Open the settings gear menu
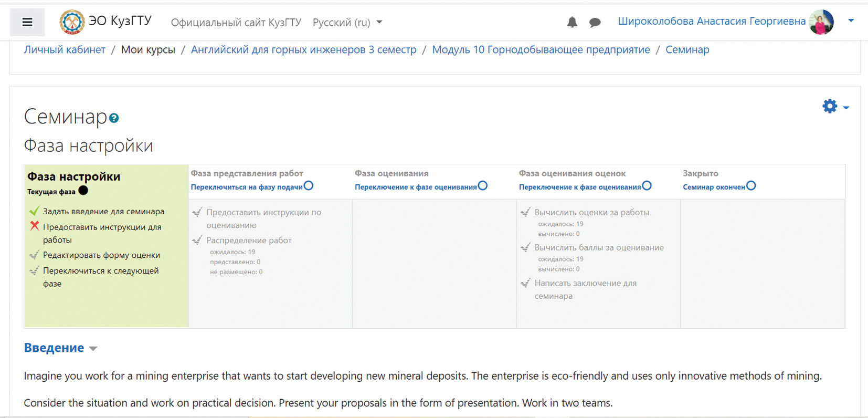 tap(830, 107)
